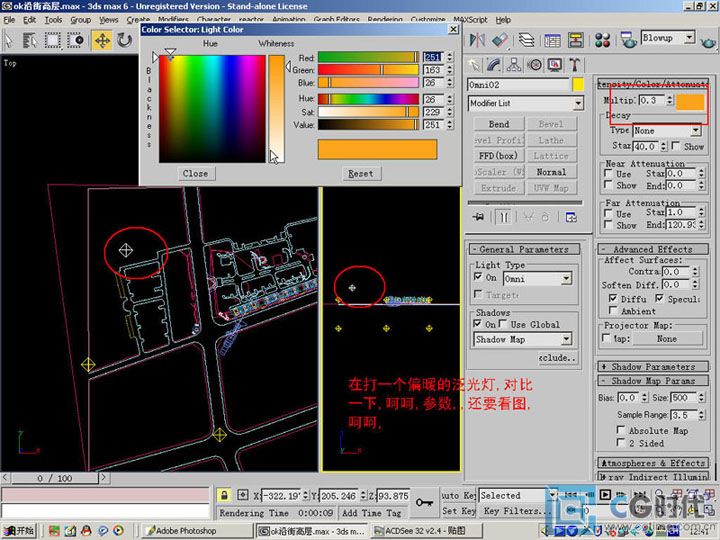The image size is (720, 540).
Task: Apply the Bend modifier button
Action: coord(499,124)
